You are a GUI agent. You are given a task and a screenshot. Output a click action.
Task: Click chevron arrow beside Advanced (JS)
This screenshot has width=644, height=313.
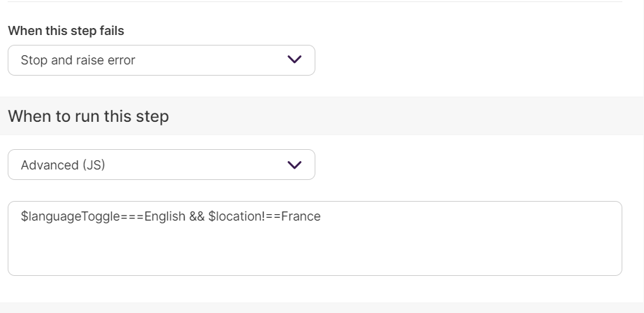294,165
